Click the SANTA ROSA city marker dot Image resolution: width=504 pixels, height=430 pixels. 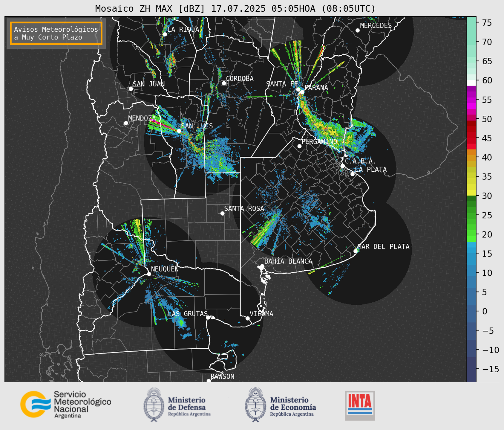point(222,213)
